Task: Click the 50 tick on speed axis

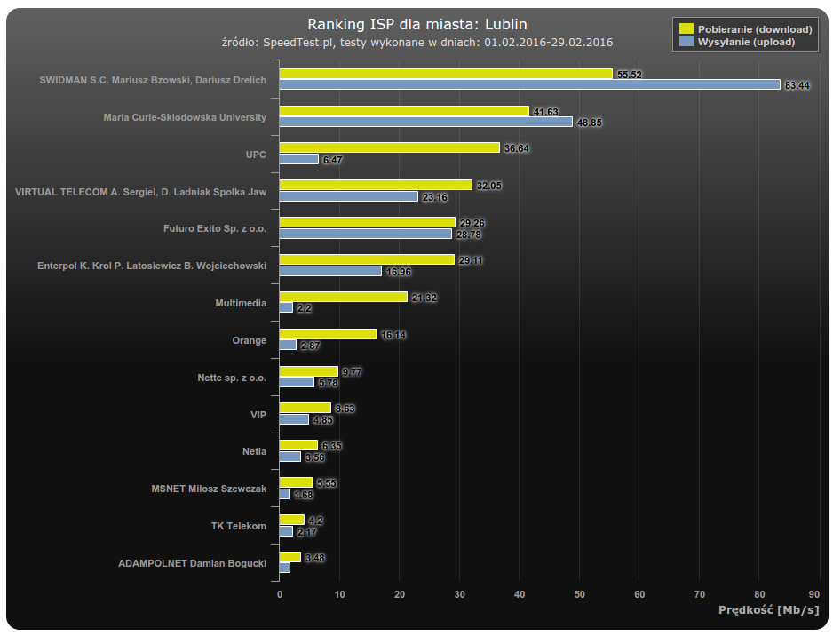Action: pos(580,594)
